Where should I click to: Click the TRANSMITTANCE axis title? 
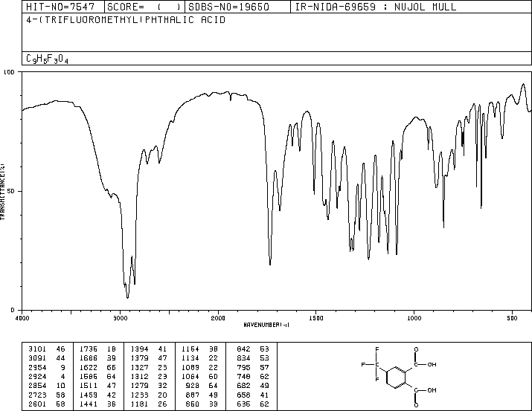2,191
